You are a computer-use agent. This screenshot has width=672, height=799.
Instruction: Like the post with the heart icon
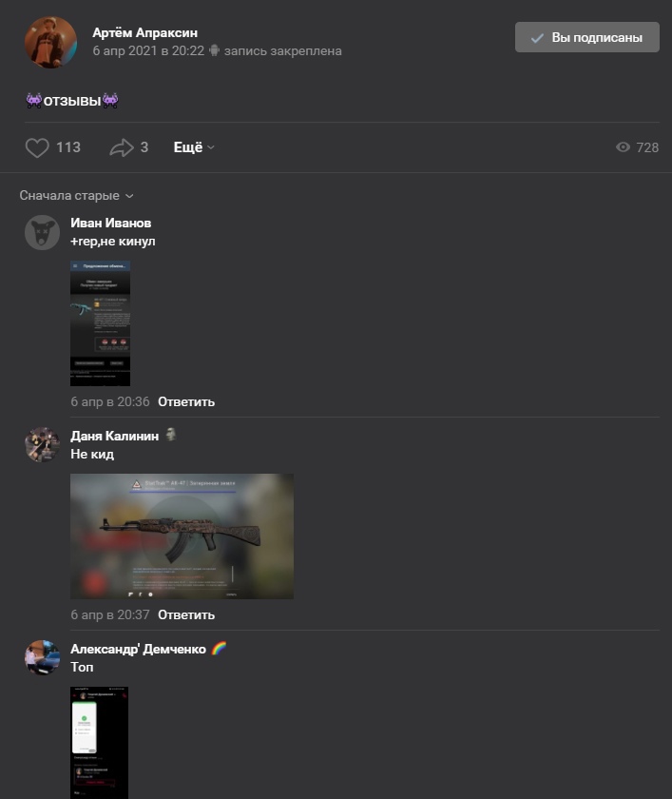coord(37,147)
